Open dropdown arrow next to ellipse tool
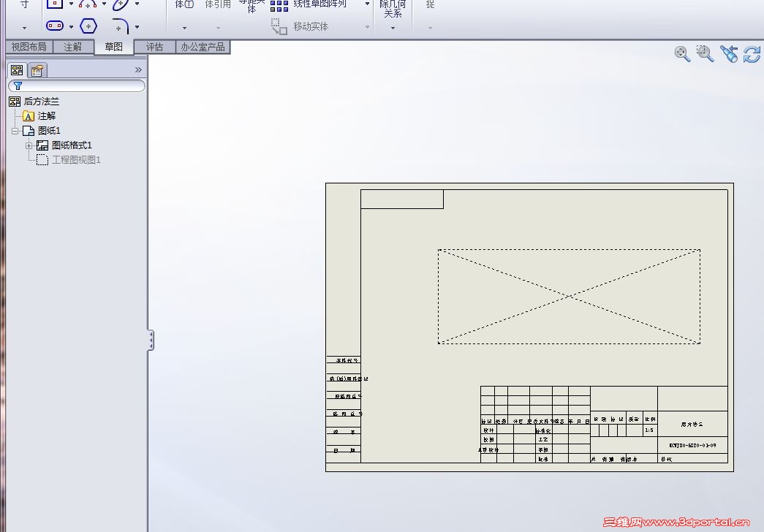 coord(137,4)
